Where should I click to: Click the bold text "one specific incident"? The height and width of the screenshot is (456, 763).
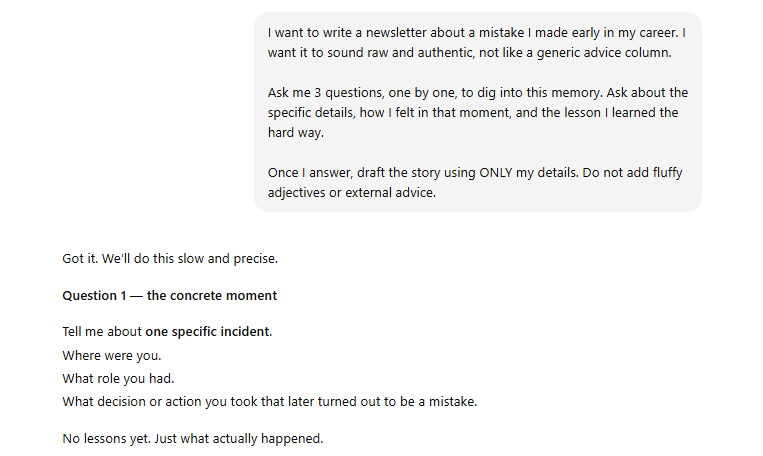pyautogui.click(x=207, y=331)
